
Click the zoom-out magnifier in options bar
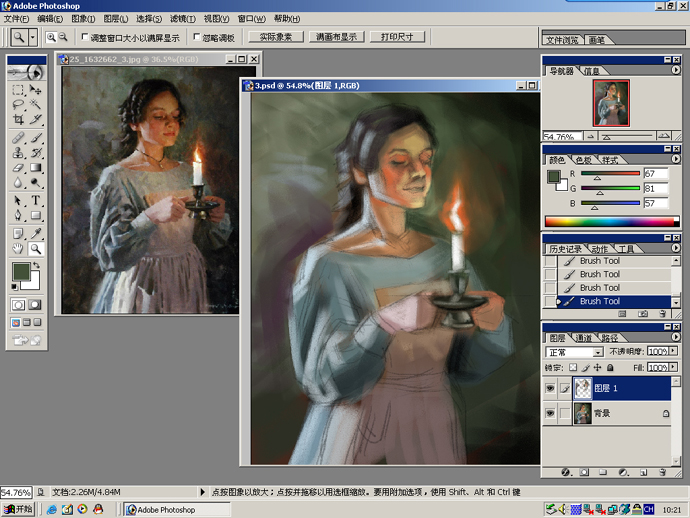(63, 37)
